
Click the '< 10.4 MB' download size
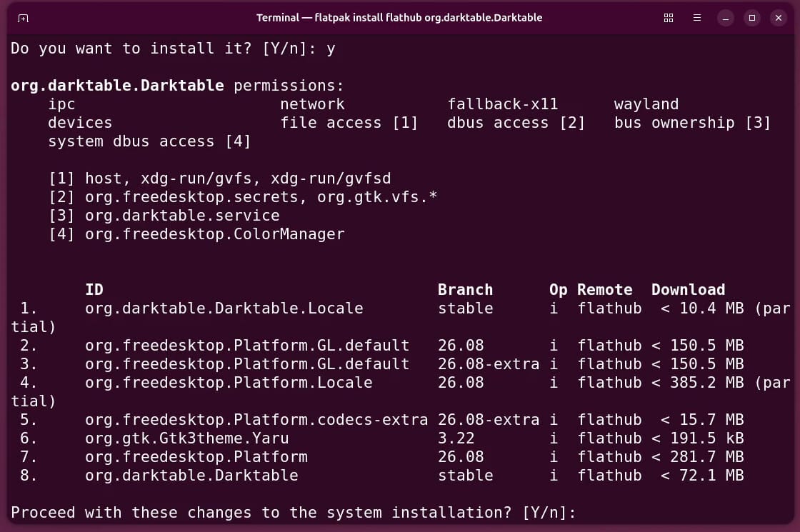point(702,308)
